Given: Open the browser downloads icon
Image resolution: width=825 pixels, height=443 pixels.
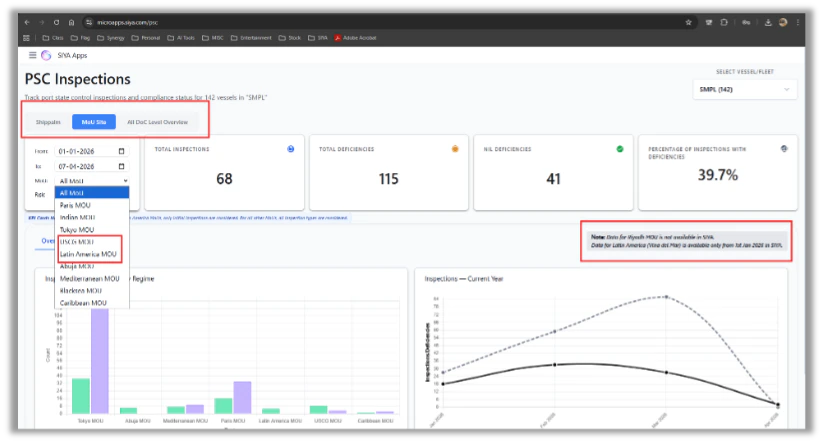Looking at the screenshot, I should (768, 23).
